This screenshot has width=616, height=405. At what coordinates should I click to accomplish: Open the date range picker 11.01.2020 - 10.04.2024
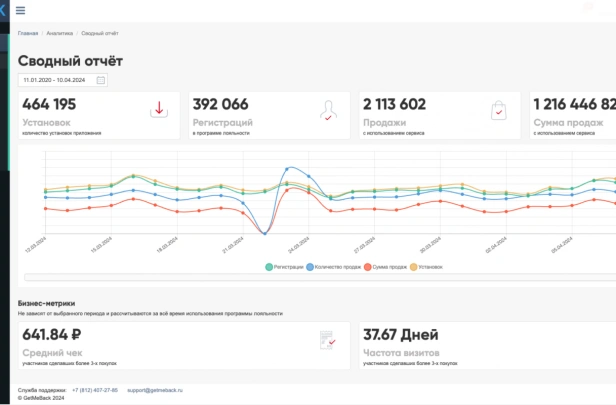click(63, 80)
